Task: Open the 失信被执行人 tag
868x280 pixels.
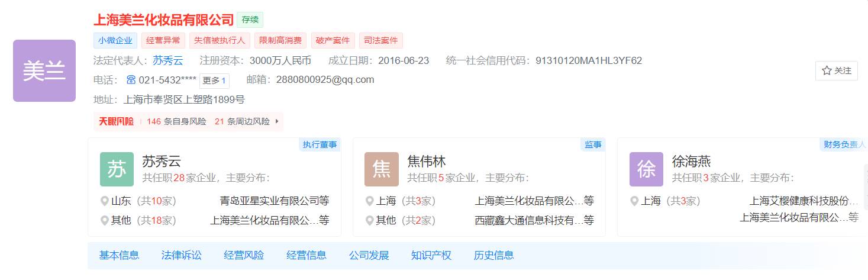Action: click(x=220, y=40)
